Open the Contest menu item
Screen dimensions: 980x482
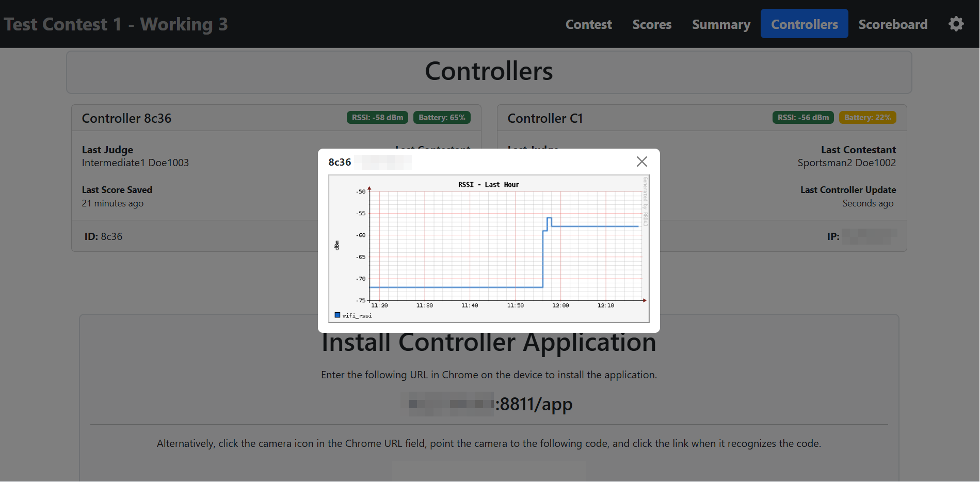pyautogui.click(x=588, y=24)
